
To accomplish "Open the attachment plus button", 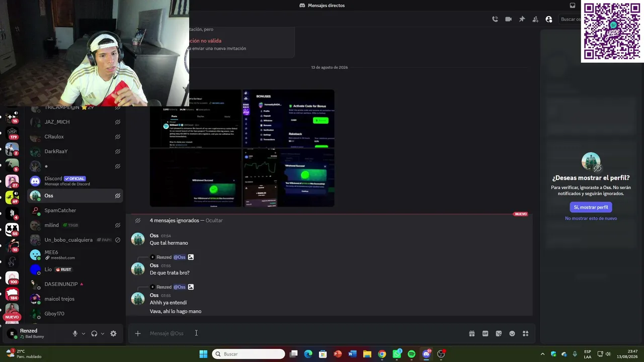I will click(137, 333).
